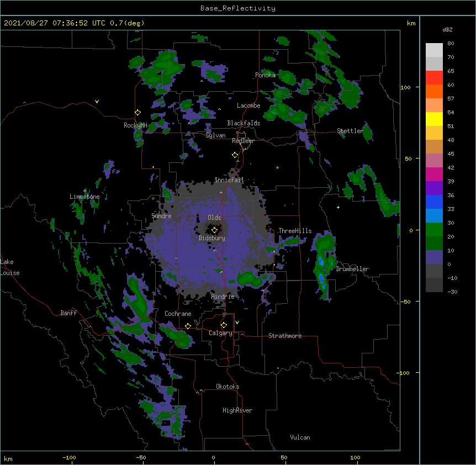Select the yellow diamond marker below RedDeer
The height and width of the screenshot is (465, 476).
[235, 155]
